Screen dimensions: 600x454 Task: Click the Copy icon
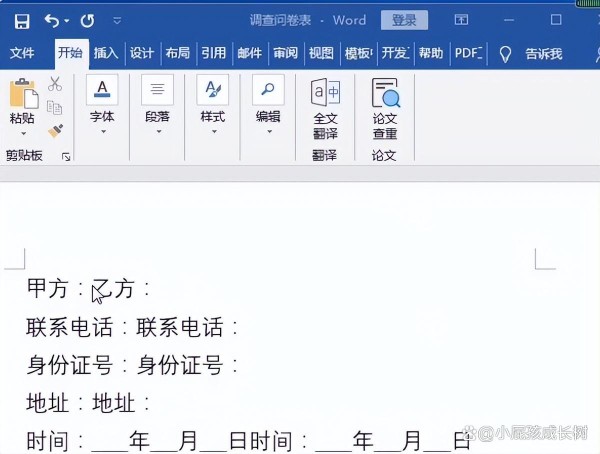(54, 108)
